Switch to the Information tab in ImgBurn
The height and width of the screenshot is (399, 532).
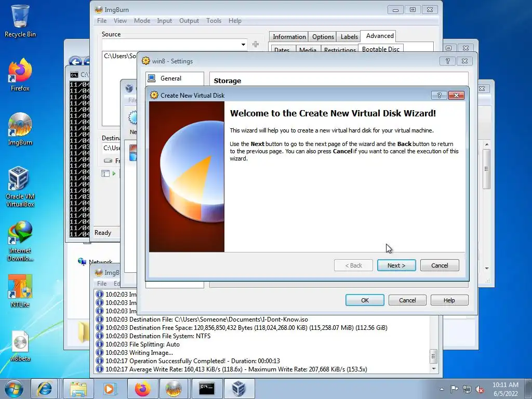coord(289,37)
